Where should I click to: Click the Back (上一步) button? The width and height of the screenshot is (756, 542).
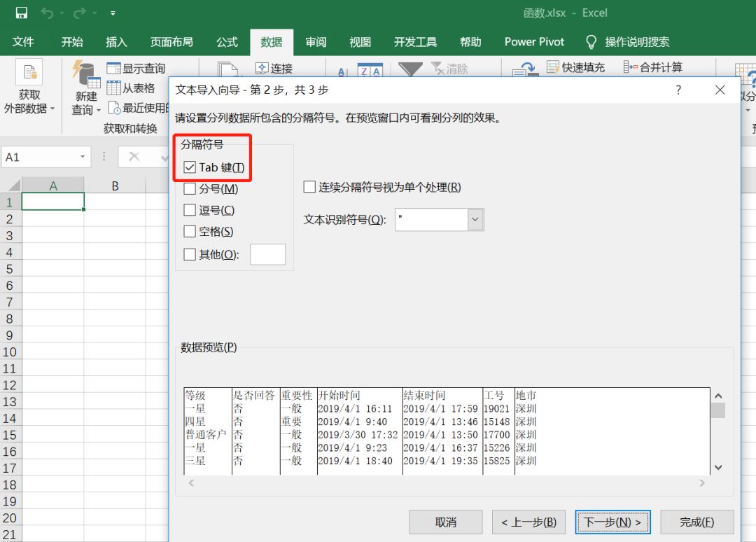[529, 522]
